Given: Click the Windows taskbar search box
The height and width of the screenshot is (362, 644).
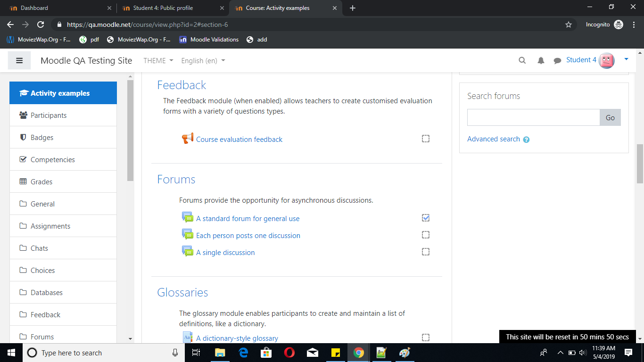Looking at the screenshot, I should pyautogui.click(x=103, y=353).
